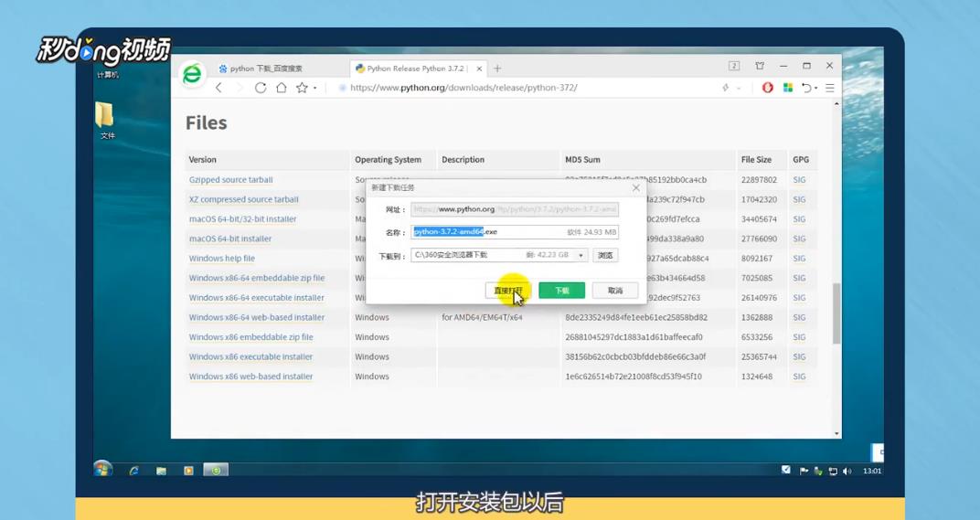Screen dimensions: 980x520
Task: Click 'for AMD64/EM64T/x64' description text
Action: point(482,317)
